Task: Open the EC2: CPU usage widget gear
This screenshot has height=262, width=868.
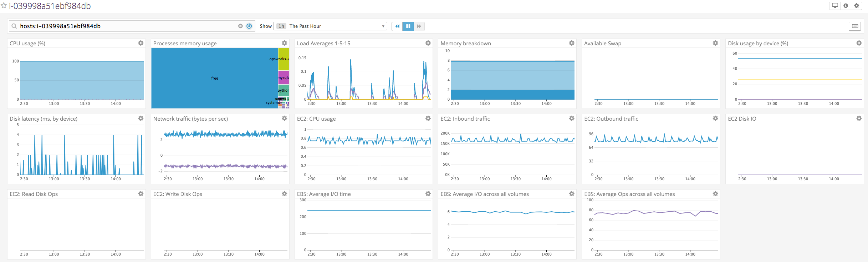Action: point(428,118)
